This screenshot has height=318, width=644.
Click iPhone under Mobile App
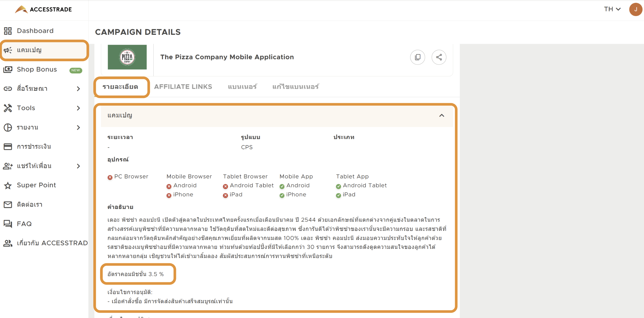(293, 195)
